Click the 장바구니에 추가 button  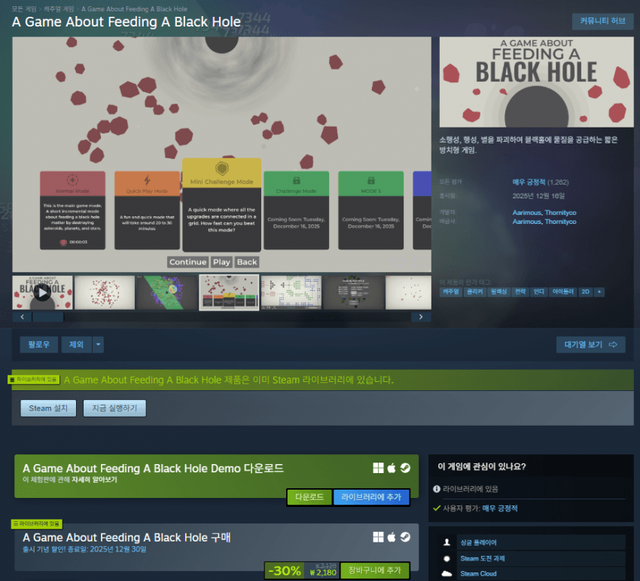pyautogui.click(x=374, y=570)
